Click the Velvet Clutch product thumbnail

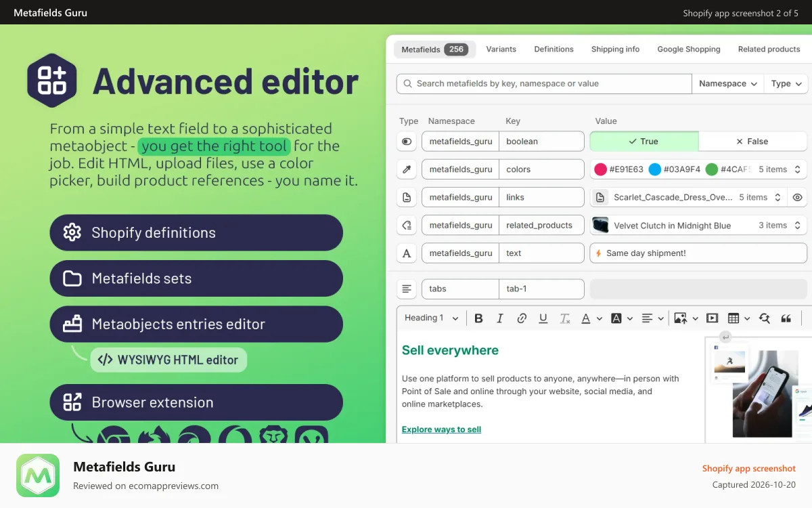tap(600, 225)
